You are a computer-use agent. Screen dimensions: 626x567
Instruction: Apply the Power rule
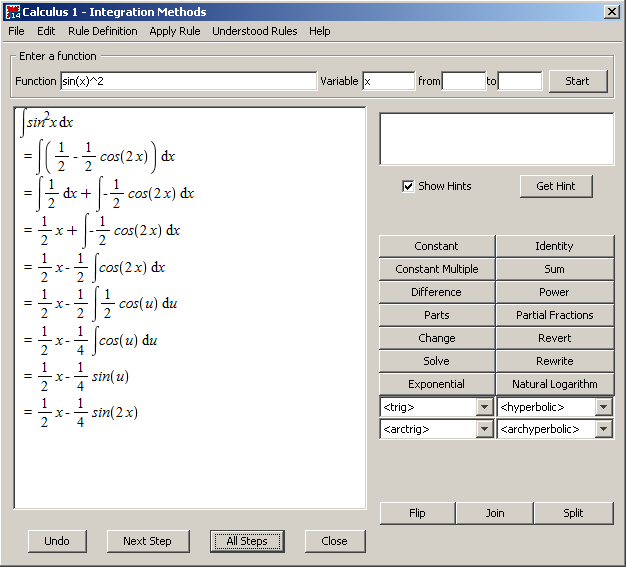pyautogui.click(x=554, y=292)
